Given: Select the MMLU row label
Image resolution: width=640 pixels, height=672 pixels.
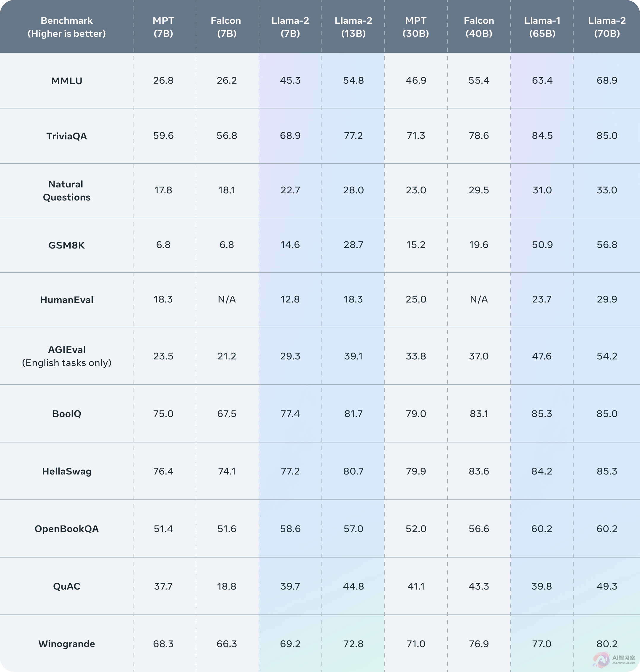Looking at the screenshot, I should click(66, 81).
